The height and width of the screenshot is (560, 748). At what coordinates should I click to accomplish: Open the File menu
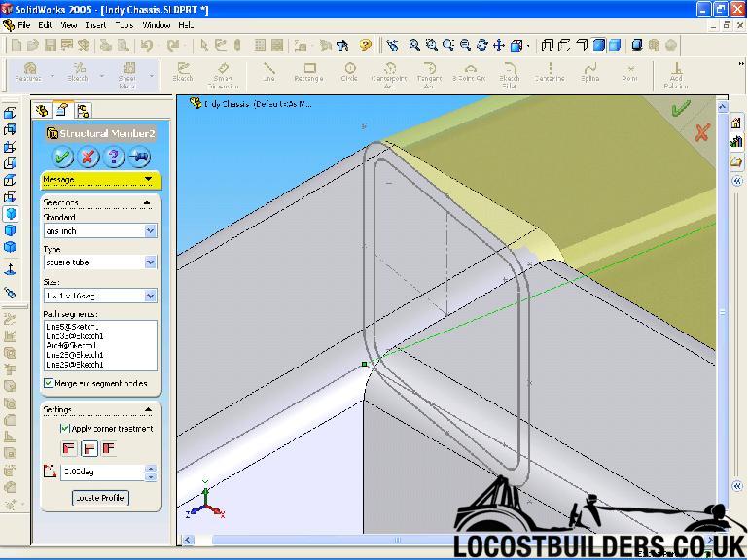[x=23, y=25]
